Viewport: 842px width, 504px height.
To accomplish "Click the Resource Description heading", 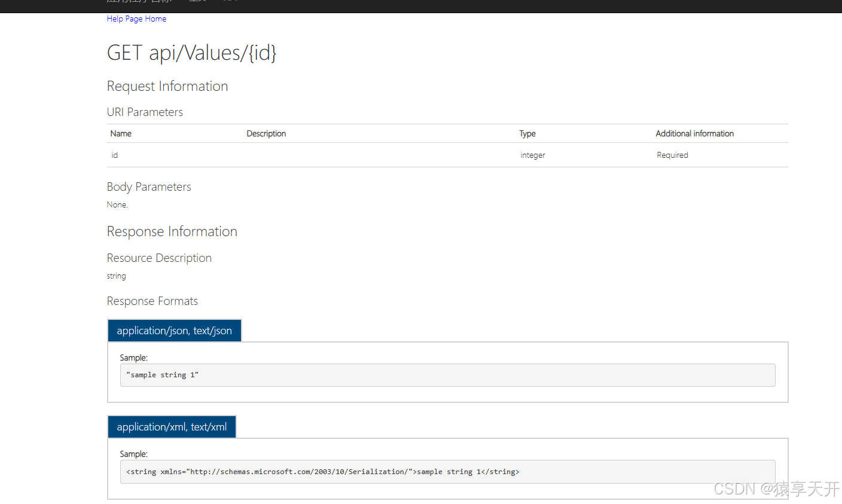I will [159, 258].
